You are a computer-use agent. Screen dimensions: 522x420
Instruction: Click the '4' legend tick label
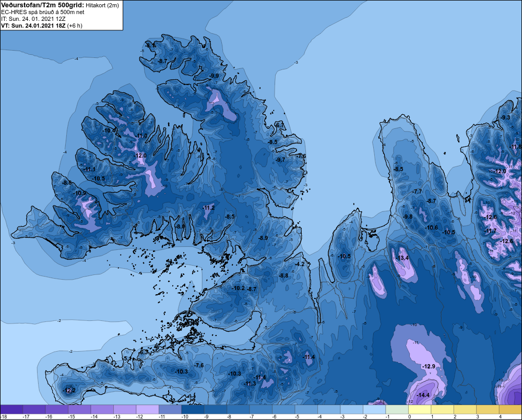500,417
